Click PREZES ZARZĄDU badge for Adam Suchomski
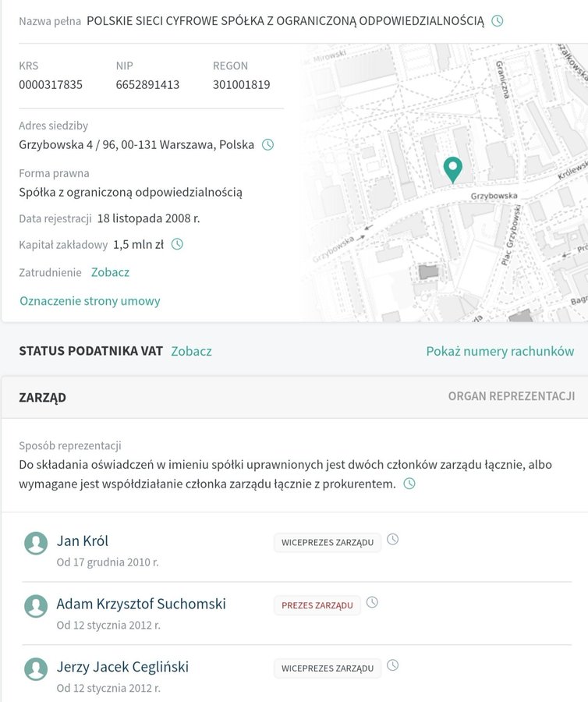Screen dimensions: 588x702 click(x=317, y=605)
